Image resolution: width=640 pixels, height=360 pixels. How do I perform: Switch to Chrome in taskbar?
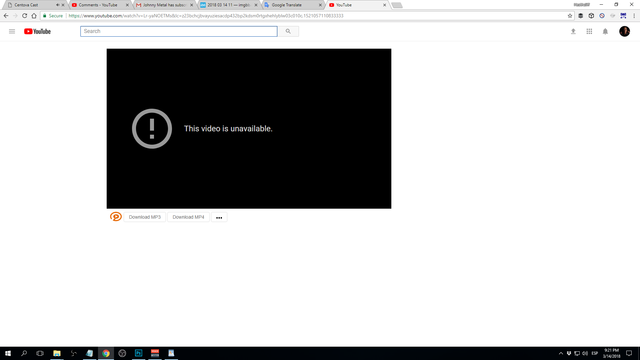pyautogui.click(x=106, y=353)
